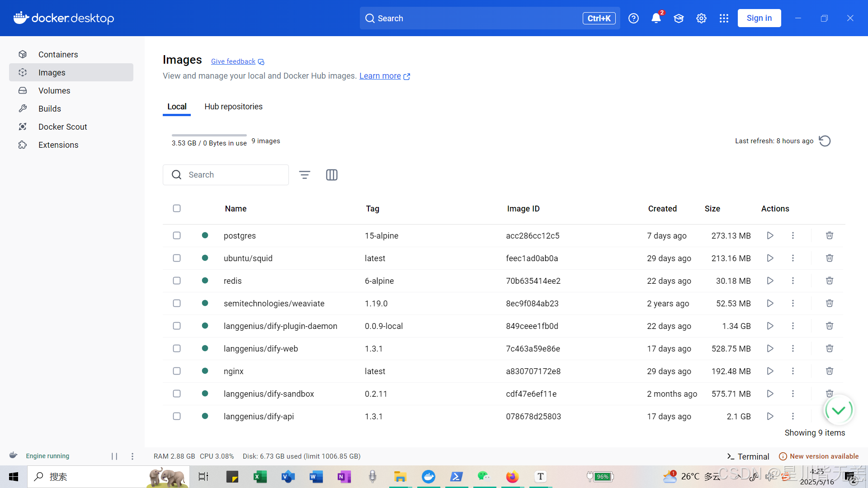The width and height of the screenshot is (868, 488).
Task: Open Docker settings gear
Action: coord(701,18)
